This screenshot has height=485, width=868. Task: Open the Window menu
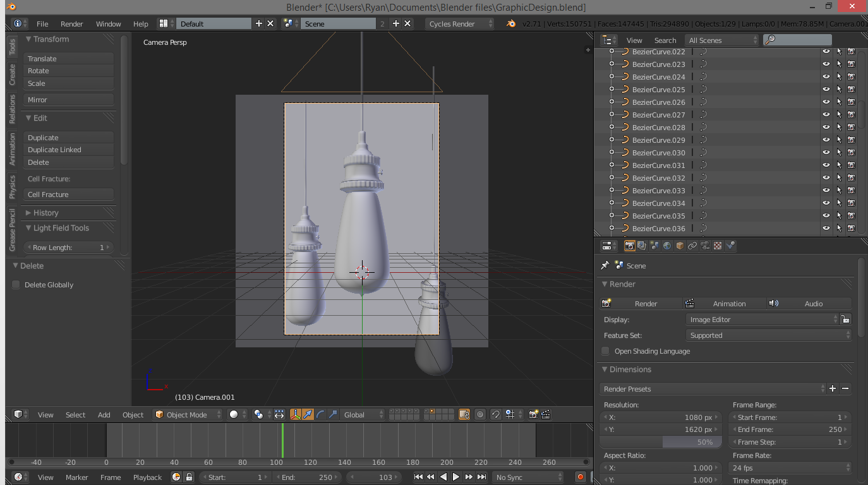pyautogui.click(x=108, y=23)
